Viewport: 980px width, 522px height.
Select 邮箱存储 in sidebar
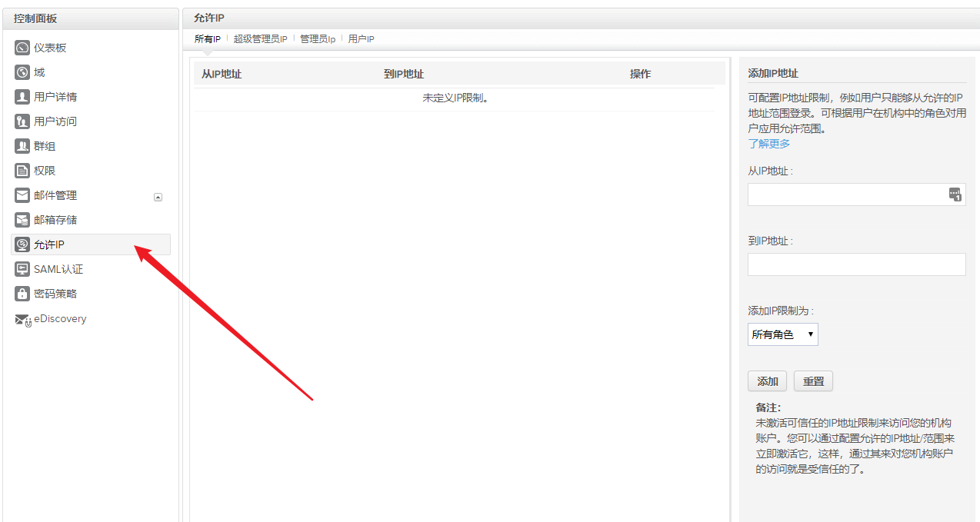[55, 220]
